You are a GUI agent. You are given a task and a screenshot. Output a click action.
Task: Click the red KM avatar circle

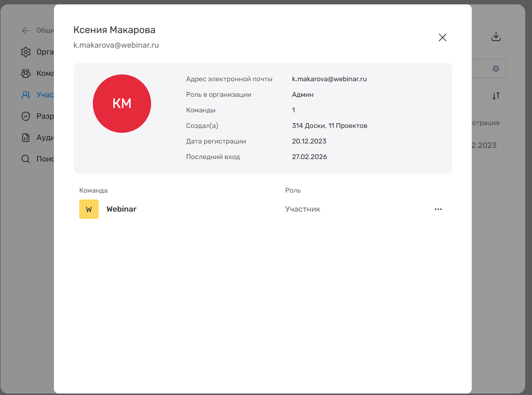122,104
